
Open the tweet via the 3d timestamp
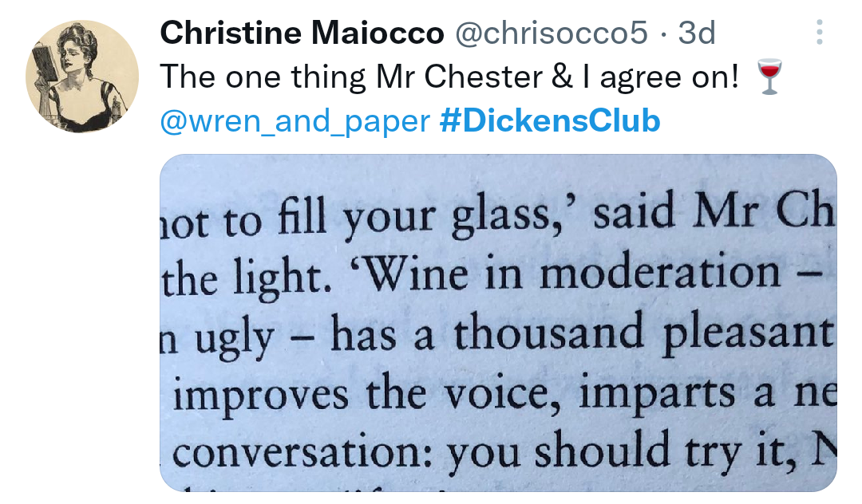click(696, 33)
